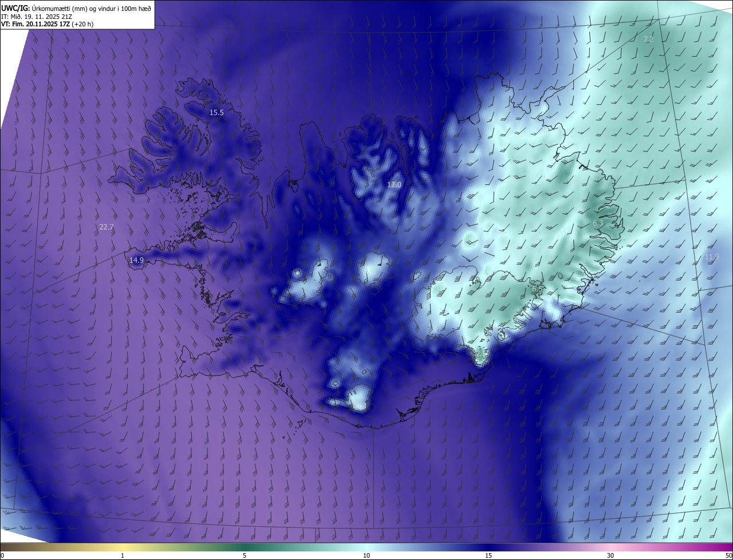Viewport: 733px width, 560px height.
Task: Click the 0 tick on the color scale
Action: click(x=2, y=556)
